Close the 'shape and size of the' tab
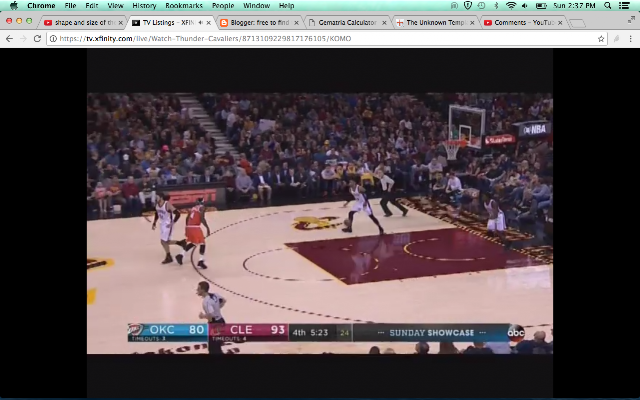 click(x=120, y=23)
